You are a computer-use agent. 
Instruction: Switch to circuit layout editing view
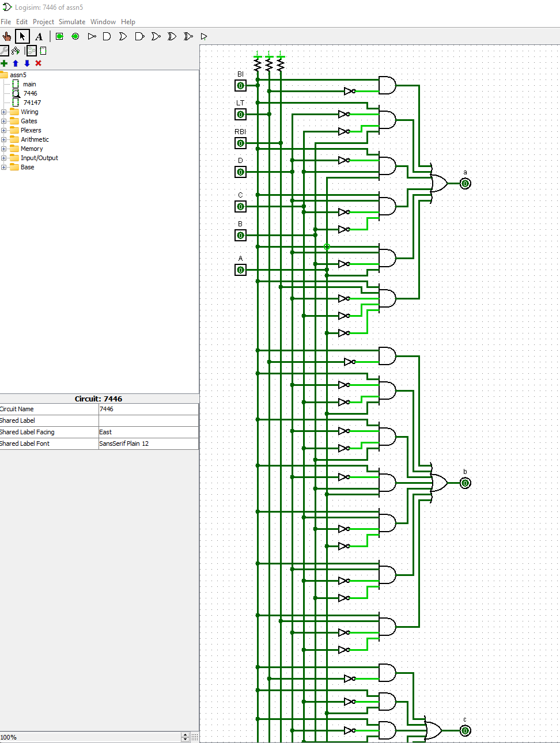pyautogui.click(x=32, y=51)
